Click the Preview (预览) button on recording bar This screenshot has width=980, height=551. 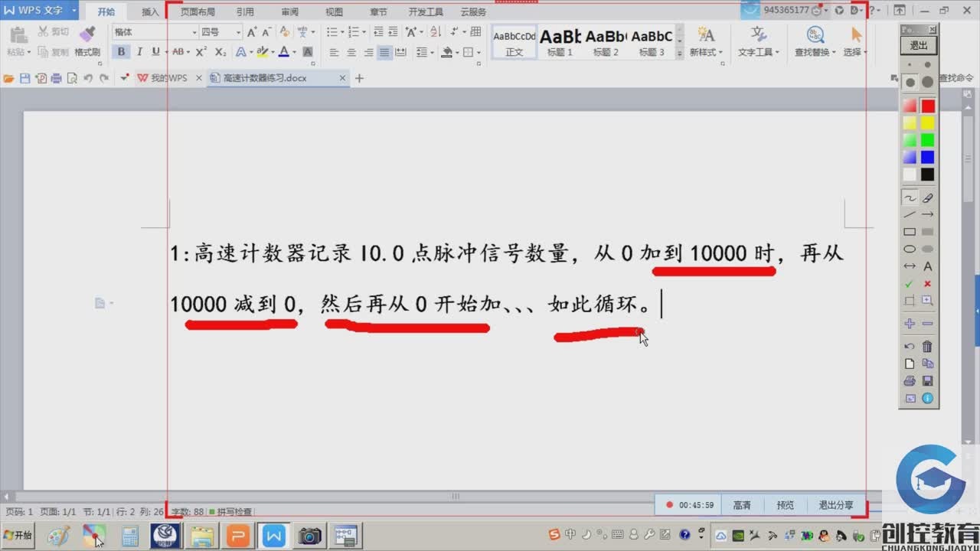click(786, 505)
